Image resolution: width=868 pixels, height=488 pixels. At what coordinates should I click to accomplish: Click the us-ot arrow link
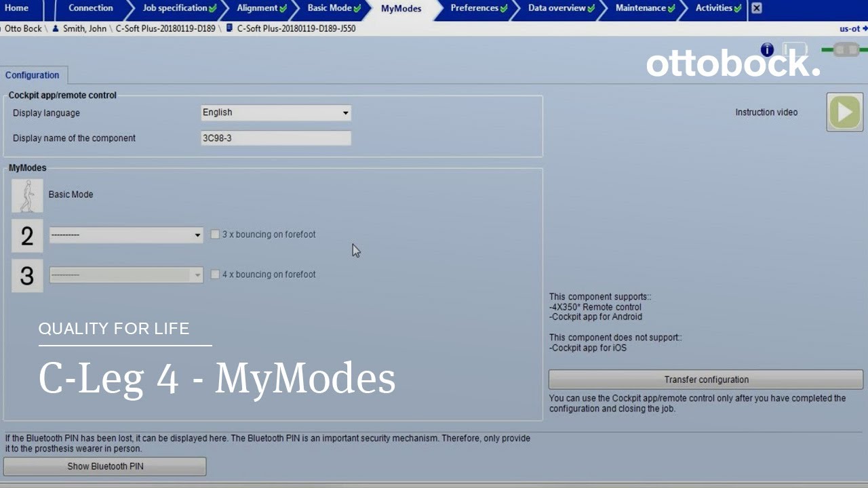853,28
